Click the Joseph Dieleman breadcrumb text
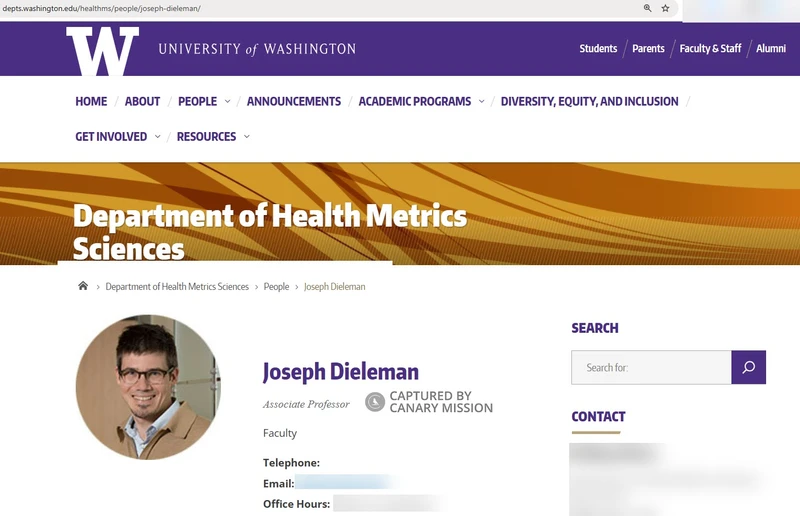 pos(335,286)
